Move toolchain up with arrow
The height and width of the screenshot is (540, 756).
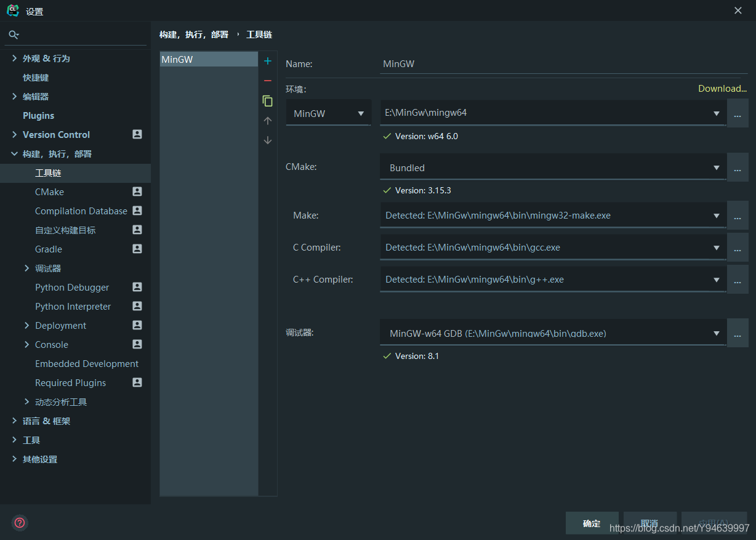click(x=267, y=121)
